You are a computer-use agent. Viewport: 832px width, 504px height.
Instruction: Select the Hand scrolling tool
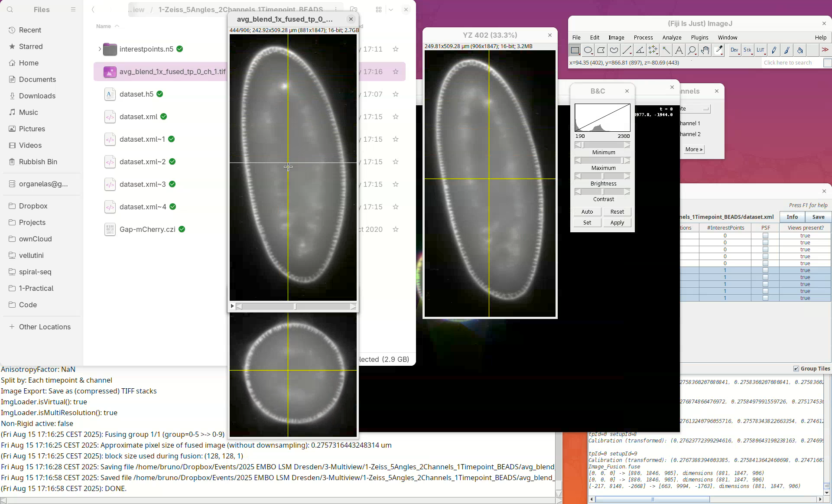705,51
